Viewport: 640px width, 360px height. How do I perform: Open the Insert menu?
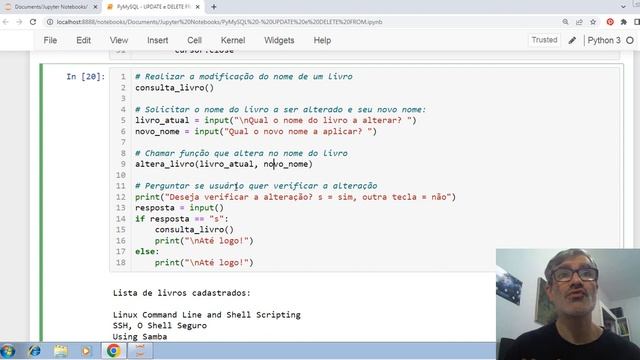(158, 40)
